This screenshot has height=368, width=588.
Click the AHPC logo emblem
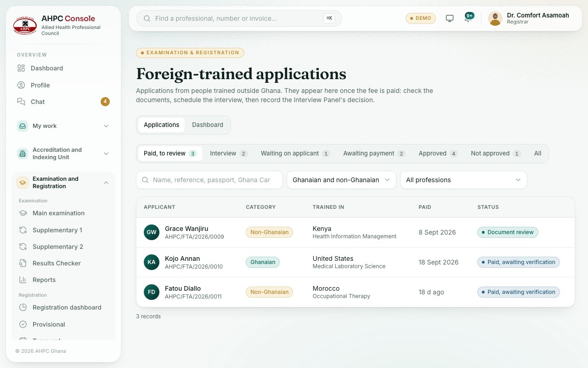point(25,26)
